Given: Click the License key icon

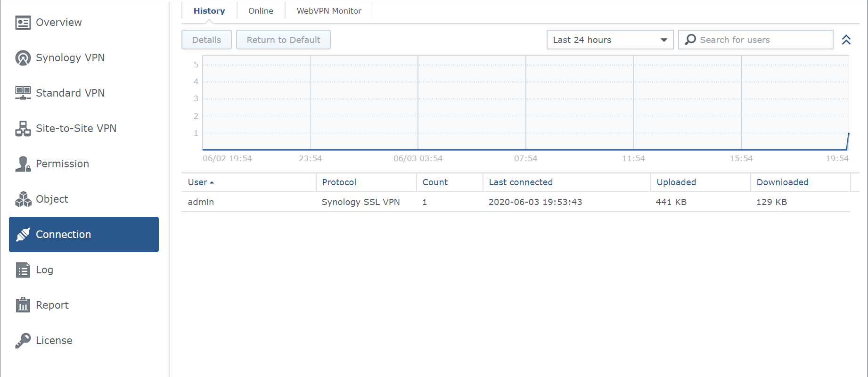Looking at the screenshot, I should (23, 341).
